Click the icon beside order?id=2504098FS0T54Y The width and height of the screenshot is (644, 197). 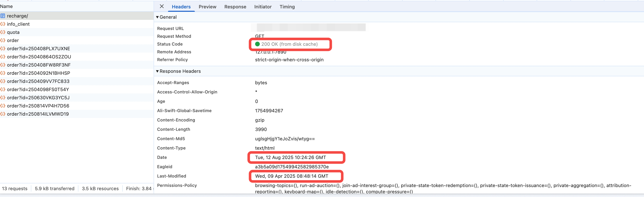(x=3, y=89)
